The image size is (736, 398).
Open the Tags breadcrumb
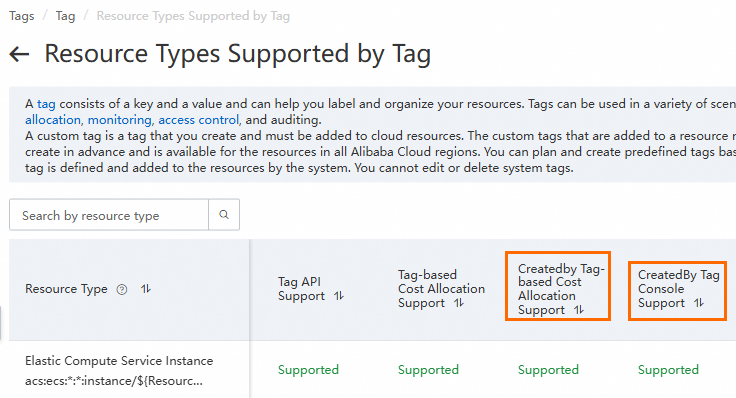click(x=22, y=16)
